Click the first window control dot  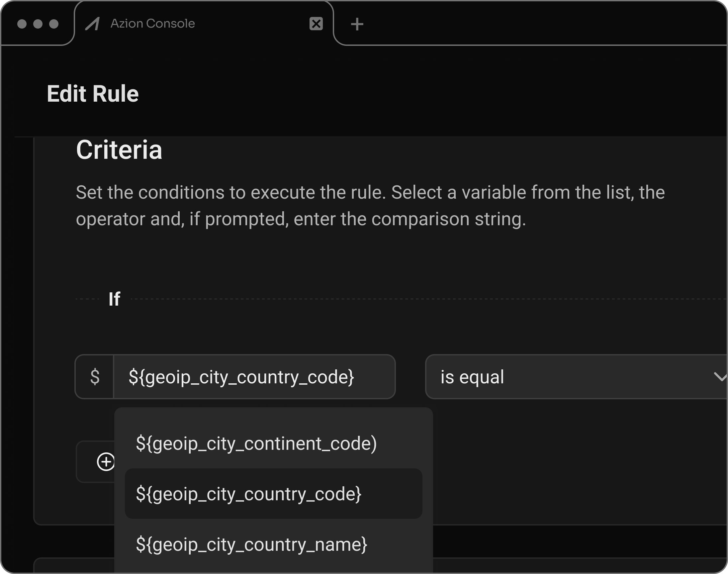pos(22,24)
